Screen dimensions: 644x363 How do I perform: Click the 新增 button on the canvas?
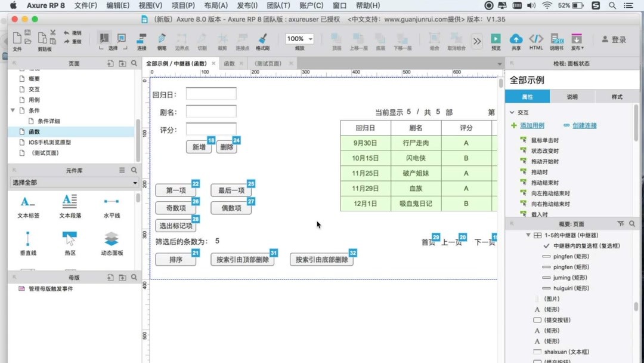pos(199,147)
